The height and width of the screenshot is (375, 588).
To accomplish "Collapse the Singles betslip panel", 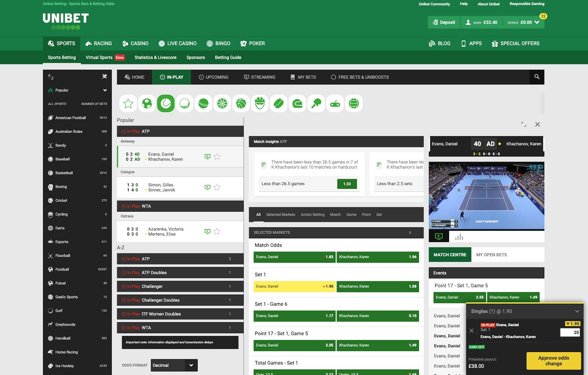I will click(577, 311).
